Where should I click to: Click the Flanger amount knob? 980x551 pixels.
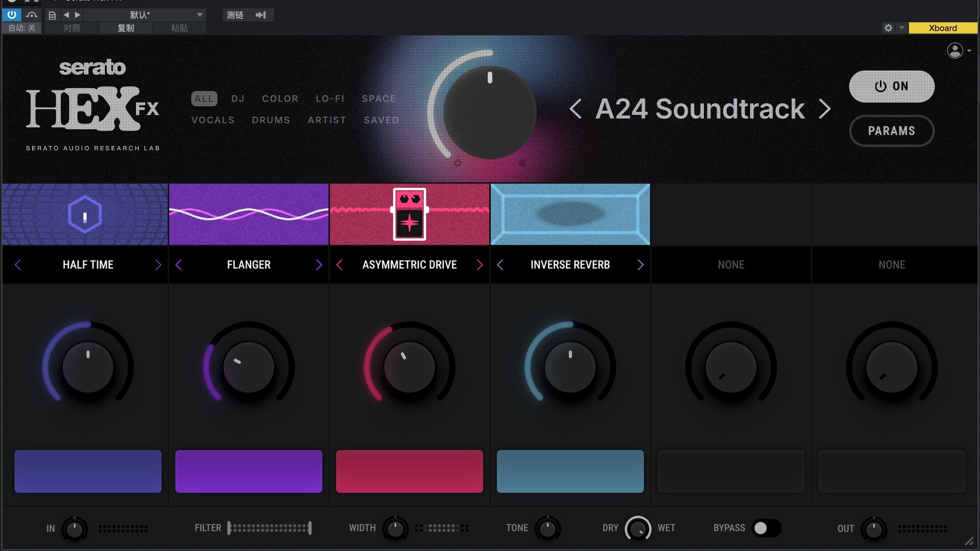(249, 367)
